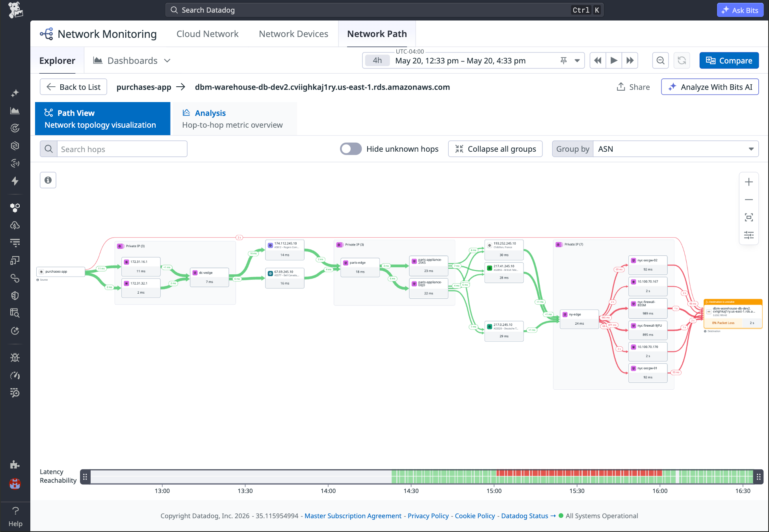769x532 pixels.
Task: Click the user avatar in the sidebar
Action: click(15, 484)
